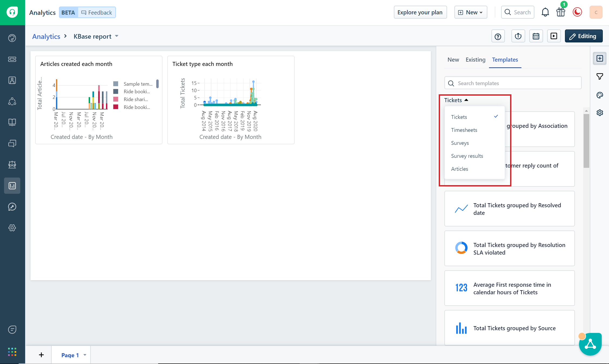Click the gift box rewards icon
Viewport: 609px width, 364px height.
pos(561,12)
